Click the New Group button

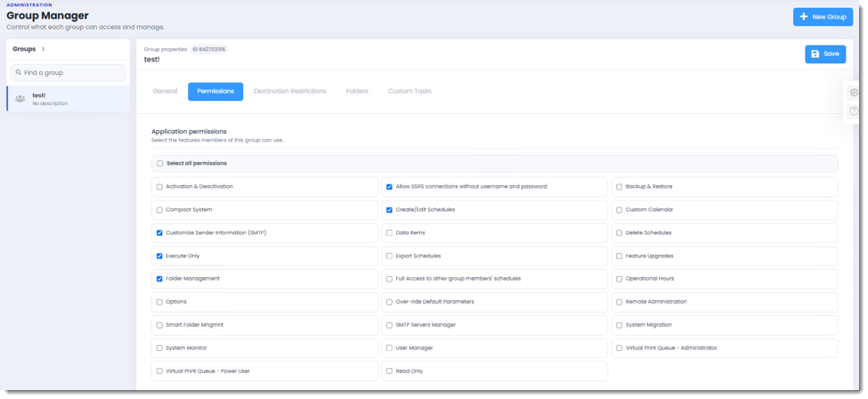pyautogui.click(x=823, y=17)
